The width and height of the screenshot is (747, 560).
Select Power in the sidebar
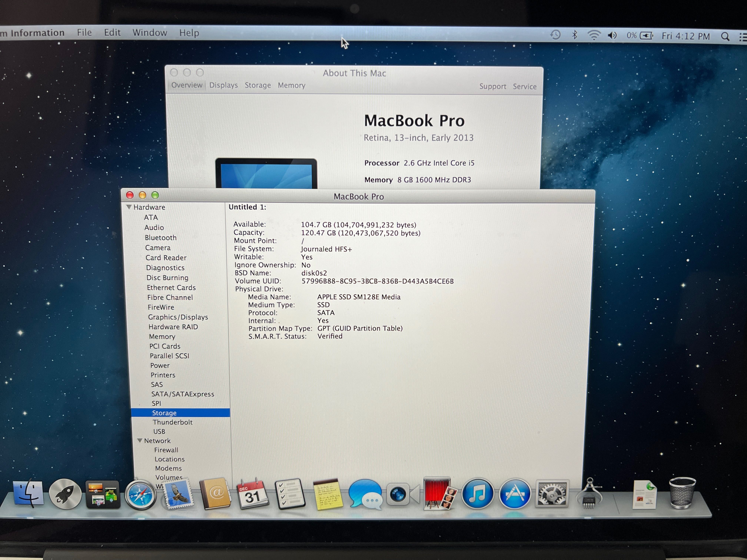160,365
